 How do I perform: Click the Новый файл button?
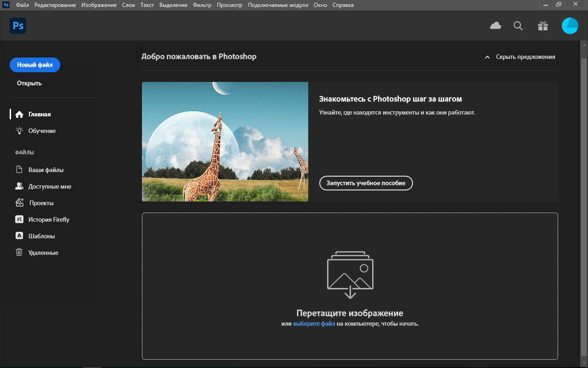click(35, 65)
